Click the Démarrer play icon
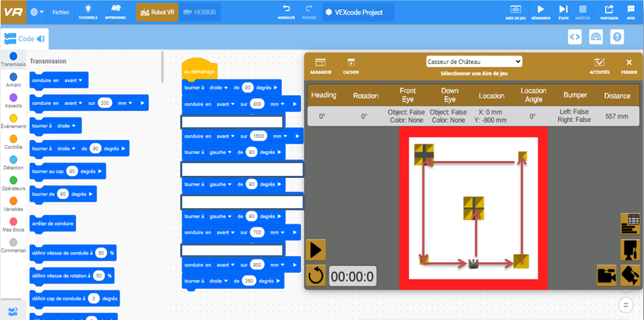Viewport: 644px width, 320px height. click(x=541, y=12)
